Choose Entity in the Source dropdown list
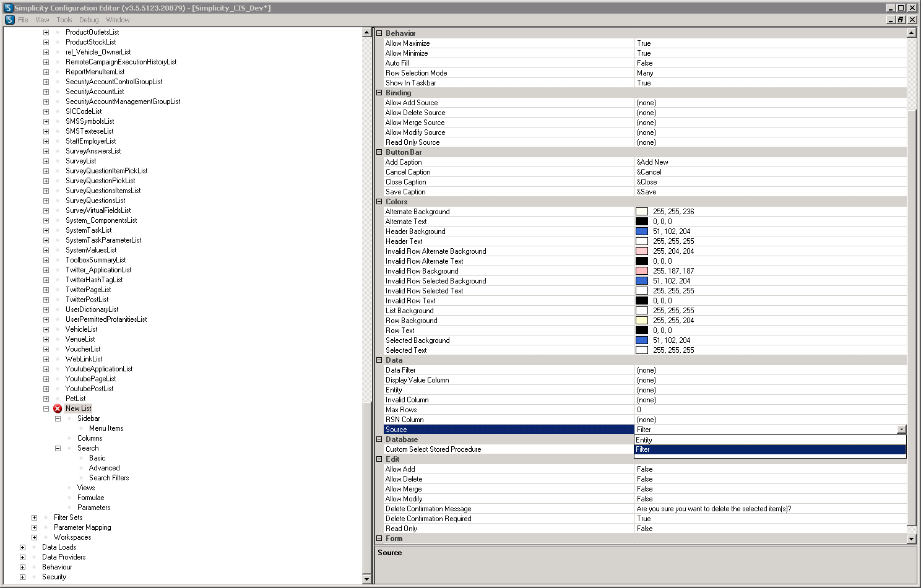921x588 pixels. 770,440
